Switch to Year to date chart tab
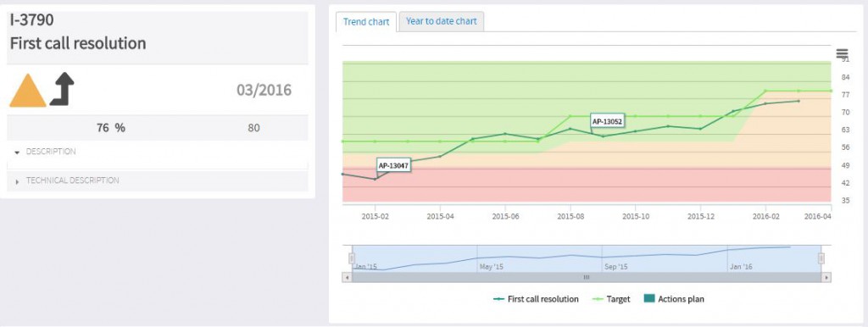This screenshot has height=327, width=868. coord(441,21)
